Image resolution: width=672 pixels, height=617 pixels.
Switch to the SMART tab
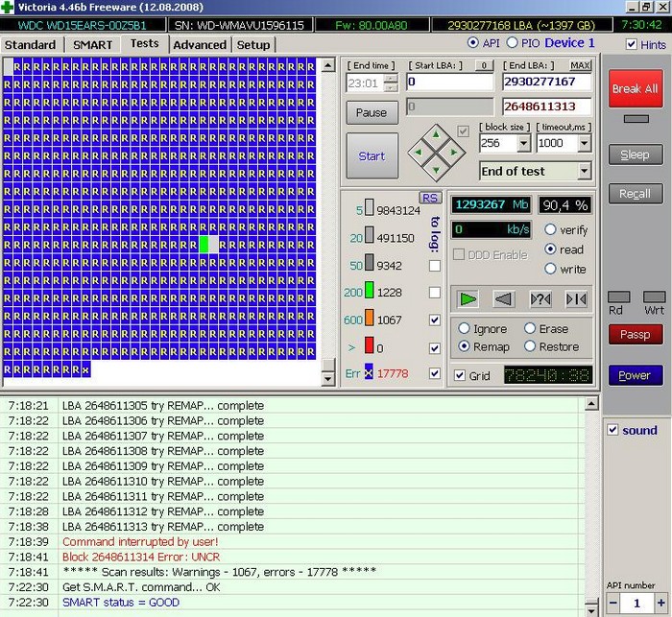(x=93, y=44)
